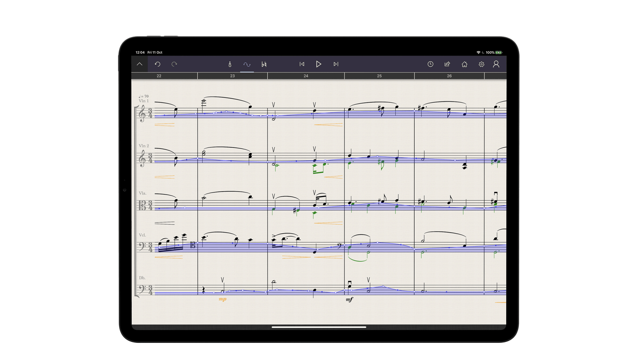
Task: Select the quarter rest in double bass bar 23
Action: 203,290
